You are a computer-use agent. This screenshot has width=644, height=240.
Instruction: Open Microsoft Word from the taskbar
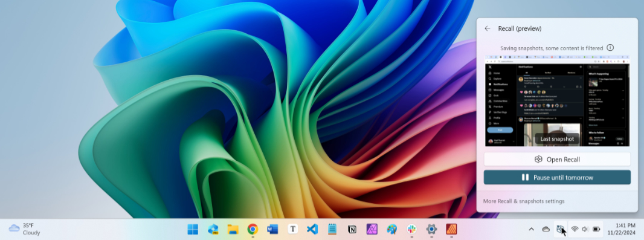[272, 229]
